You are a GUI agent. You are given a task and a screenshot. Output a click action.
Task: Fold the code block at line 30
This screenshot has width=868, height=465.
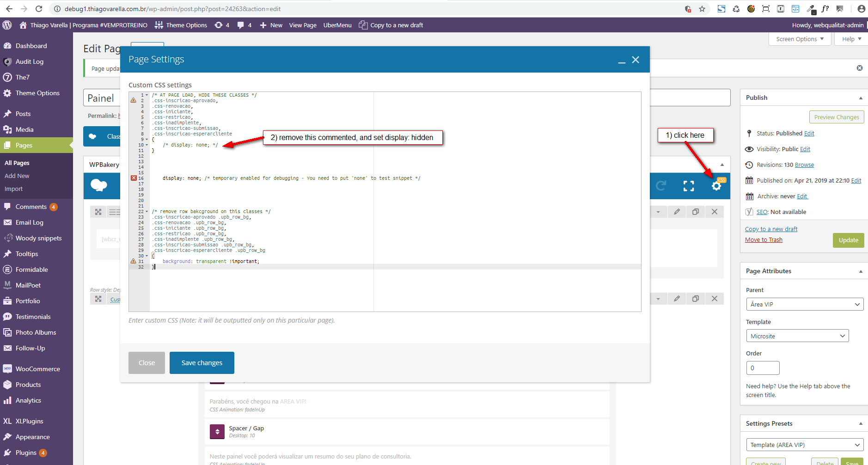pos(147,256)
